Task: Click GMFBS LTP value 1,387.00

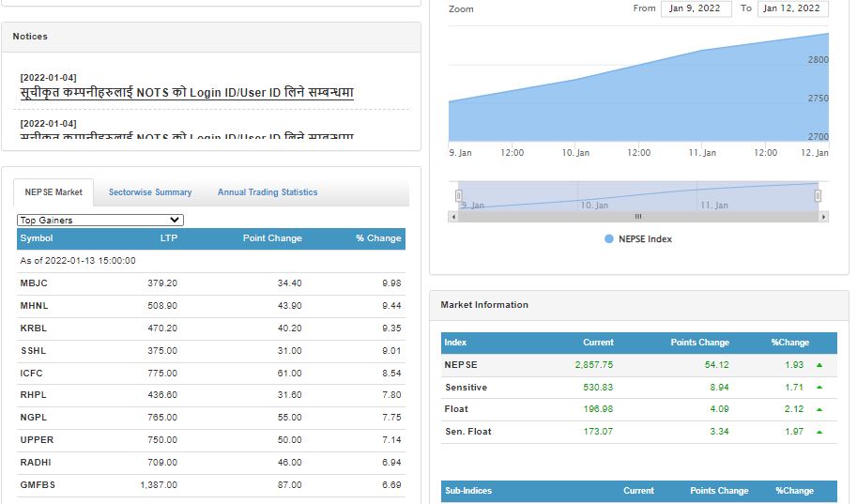Action: coord(159,485)
